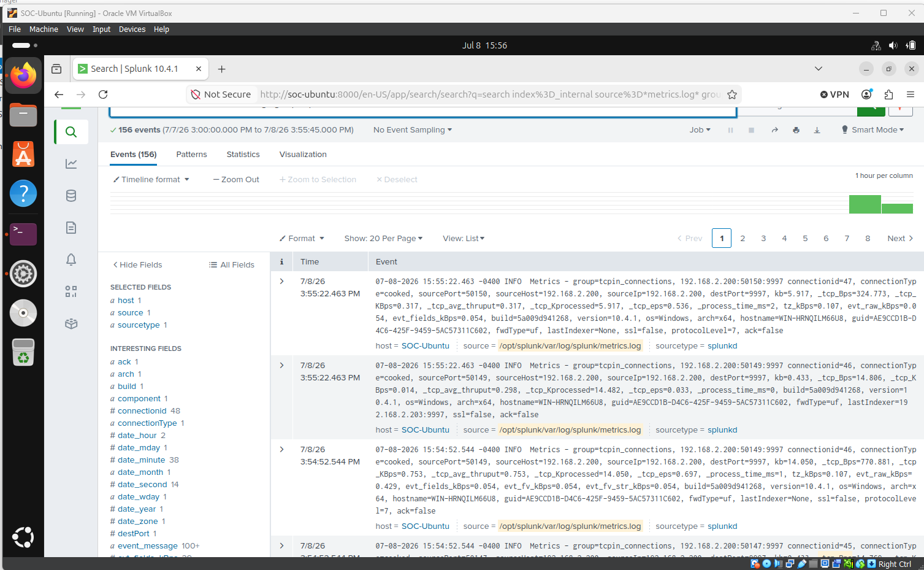Open the Format dropdown above the events
Screen dimensions: 924x570
[302, 239]
